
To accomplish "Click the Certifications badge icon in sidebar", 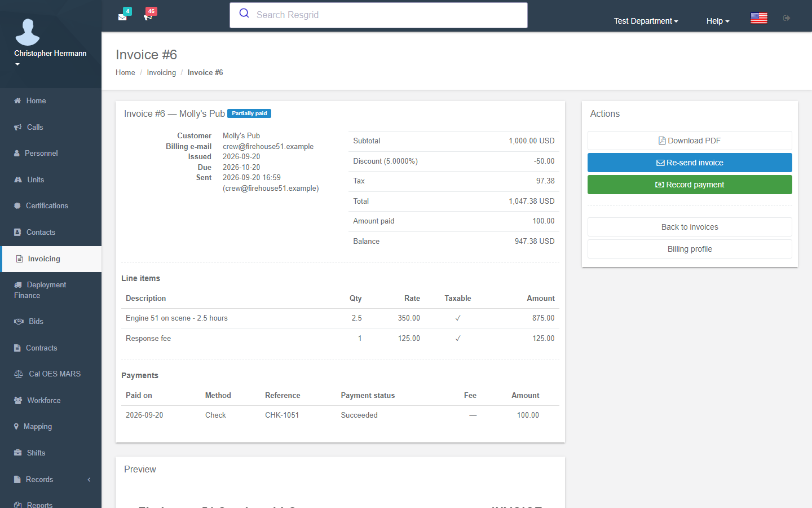I will [x=17, y=206].
